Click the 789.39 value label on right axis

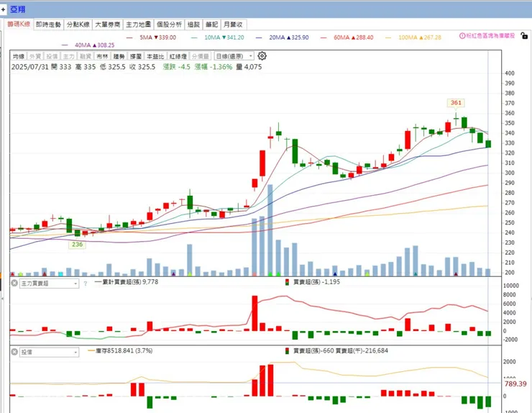coord(515,383)
